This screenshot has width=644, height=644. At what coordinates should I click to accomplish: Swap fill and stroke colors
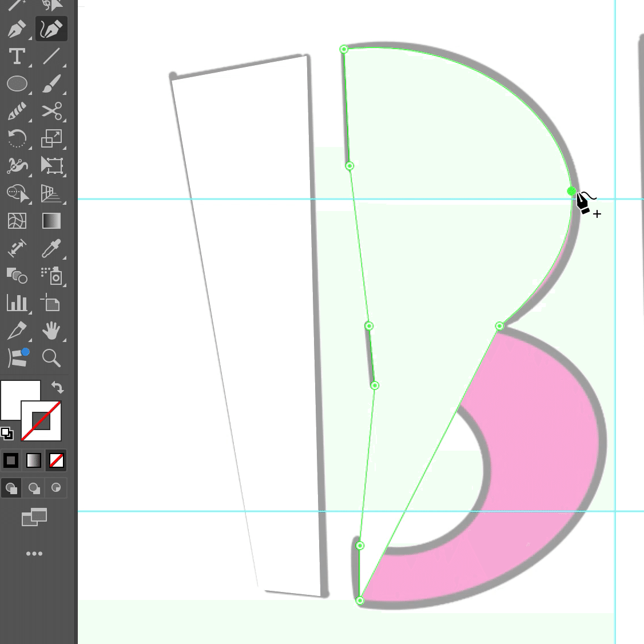(57, 387)
